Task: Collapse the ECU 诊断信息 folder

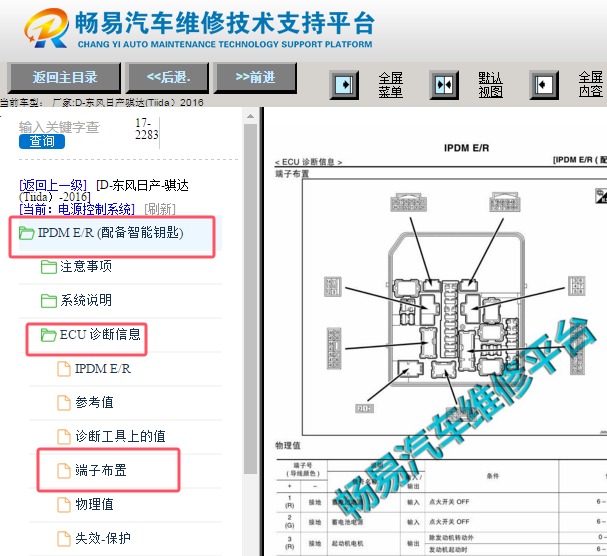Action: coord(100,335)
